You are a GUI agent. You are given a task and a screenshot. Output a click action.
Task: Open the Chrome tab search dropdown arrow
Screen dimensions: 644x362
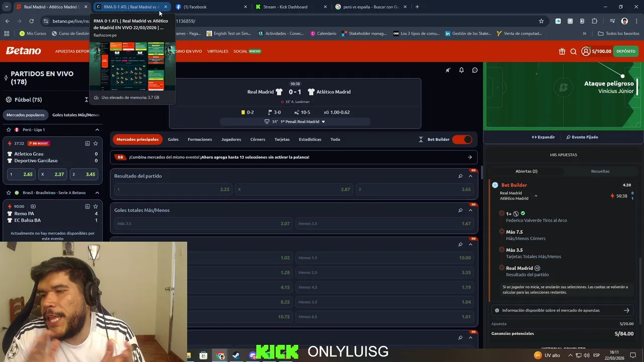pos(7,7)
